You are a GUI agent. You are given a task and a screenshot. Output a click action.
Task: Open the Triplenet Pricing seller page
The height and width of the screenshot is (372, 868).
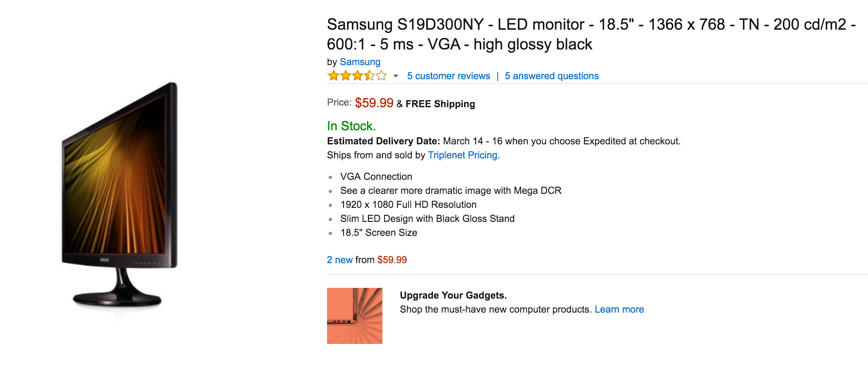point(462,155)
